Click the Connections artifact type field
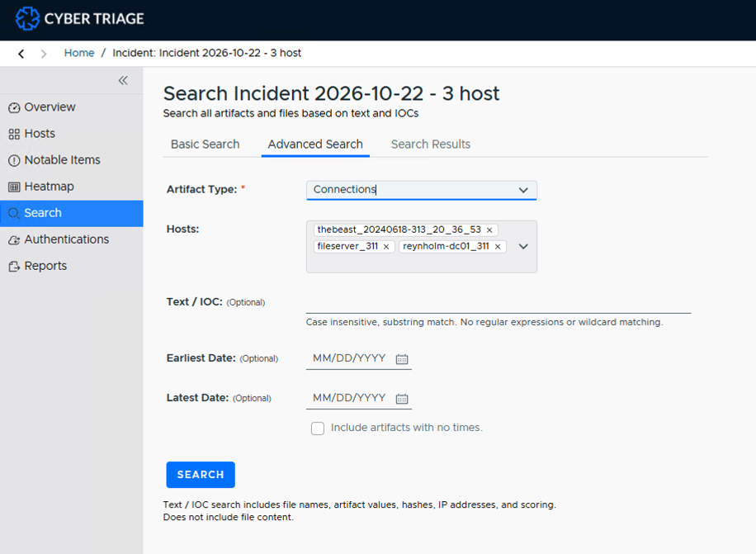 [422, 190]
